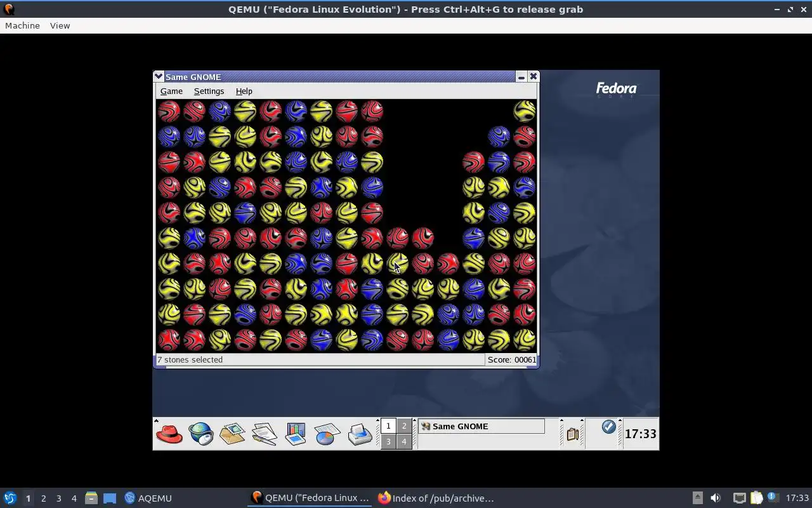Switch to Fedora workspace 3
812x508 pixels.
pos(388,441)
